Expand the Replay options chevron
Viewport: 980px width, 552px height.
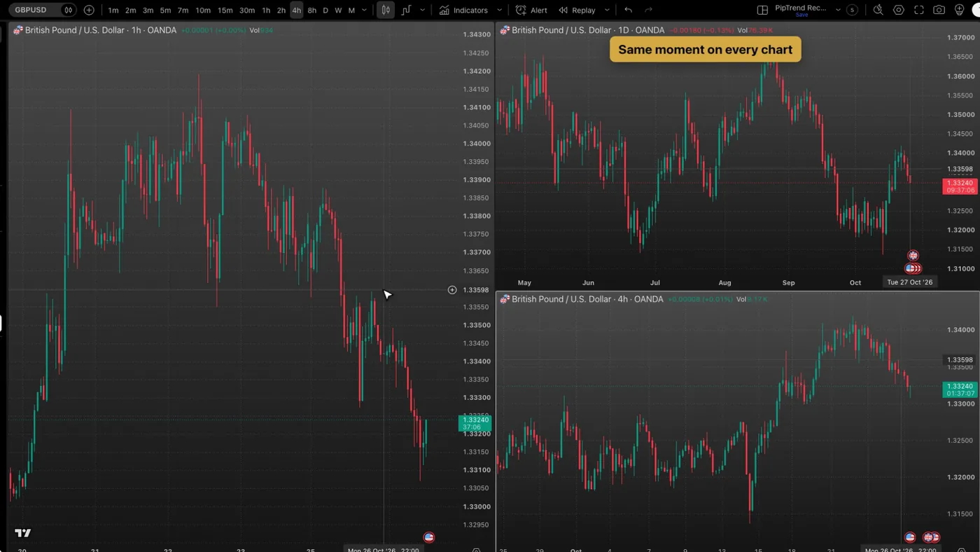pyautogui.click(x=607, y=10)
